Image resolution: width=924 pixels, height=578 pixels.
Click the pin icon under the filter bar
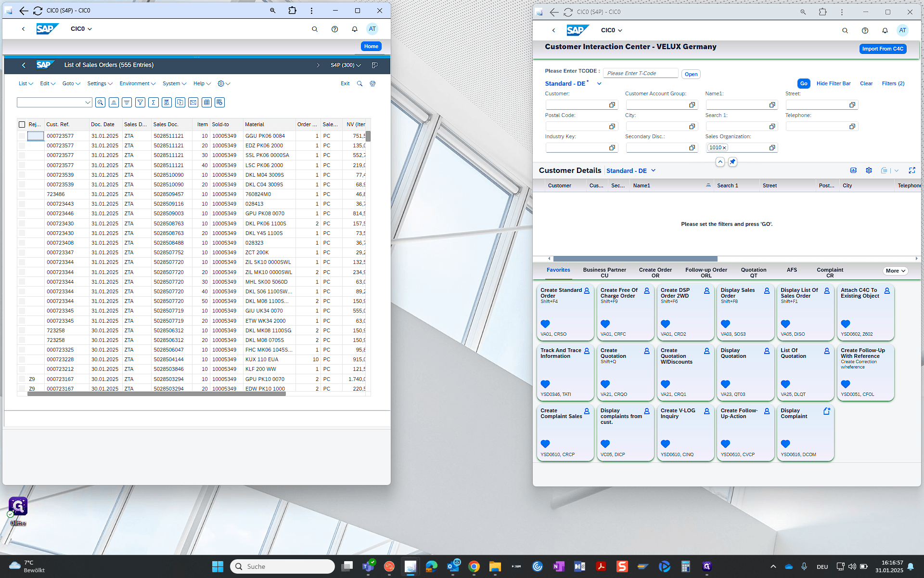click(732, 162)
